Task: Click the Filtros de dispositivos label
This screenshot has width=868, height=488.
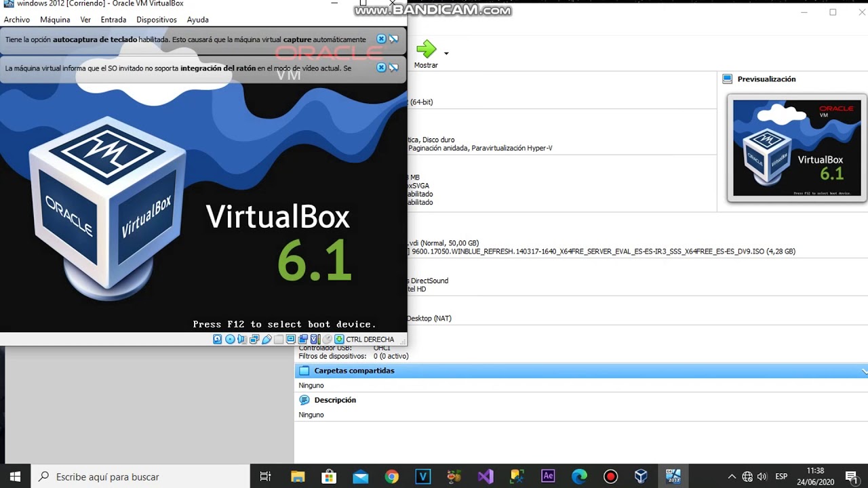Action: (332, 356)
